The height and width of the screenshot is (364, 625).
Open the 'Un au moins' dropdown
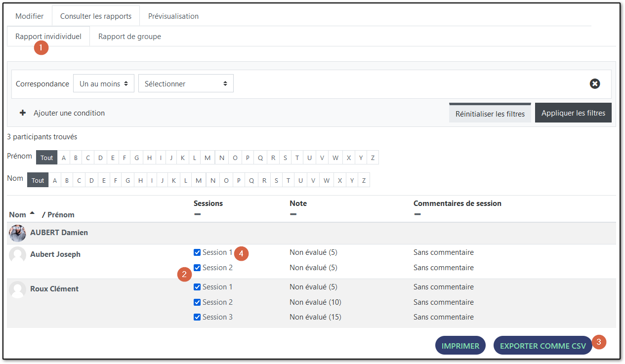103,83
